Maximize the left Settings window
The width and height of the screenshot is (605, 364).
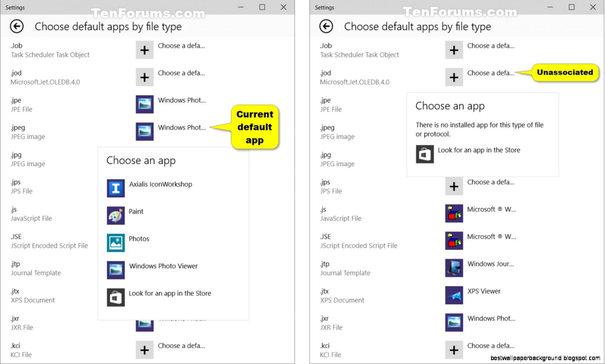tap(262, 7)
